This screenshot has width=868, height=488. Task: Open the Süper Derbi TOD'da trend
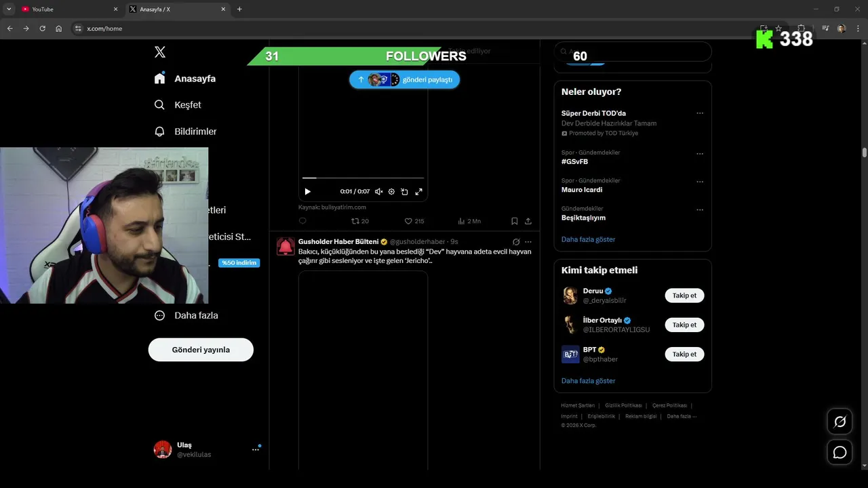[593, 113]
